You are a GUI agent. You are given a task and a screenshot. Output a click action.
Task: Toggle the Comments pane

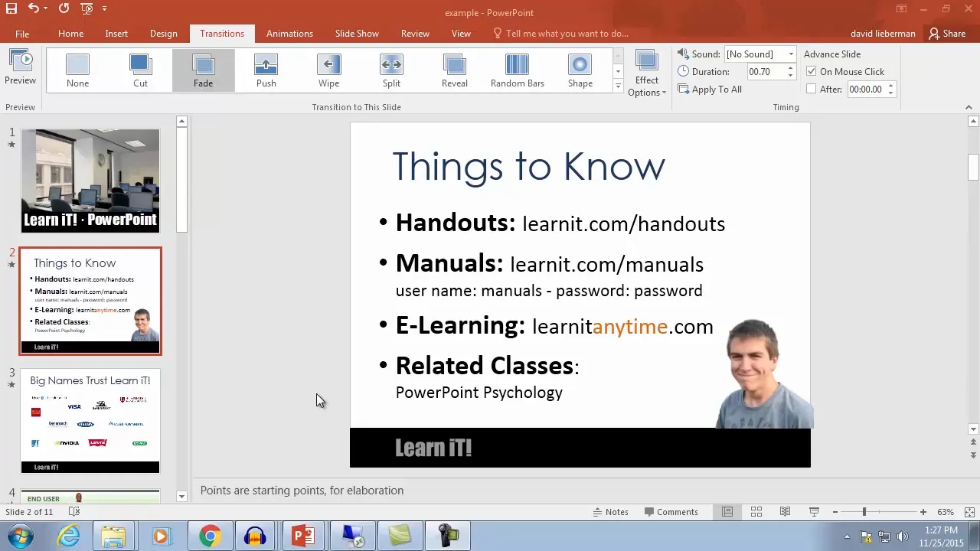(x=671, y=512)
